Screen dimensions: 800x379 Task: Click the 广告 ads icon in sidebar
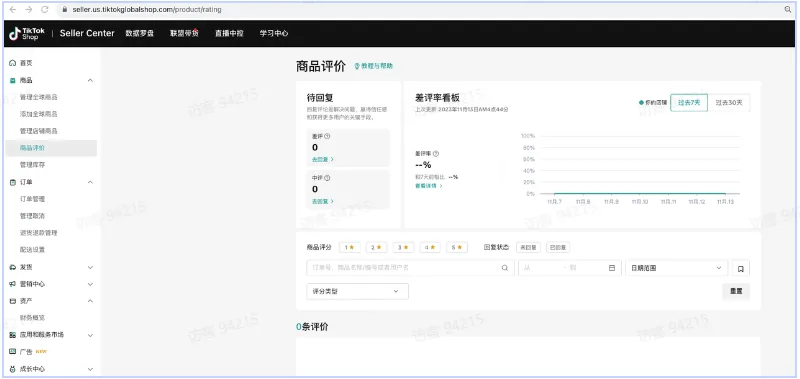[13, 352]
